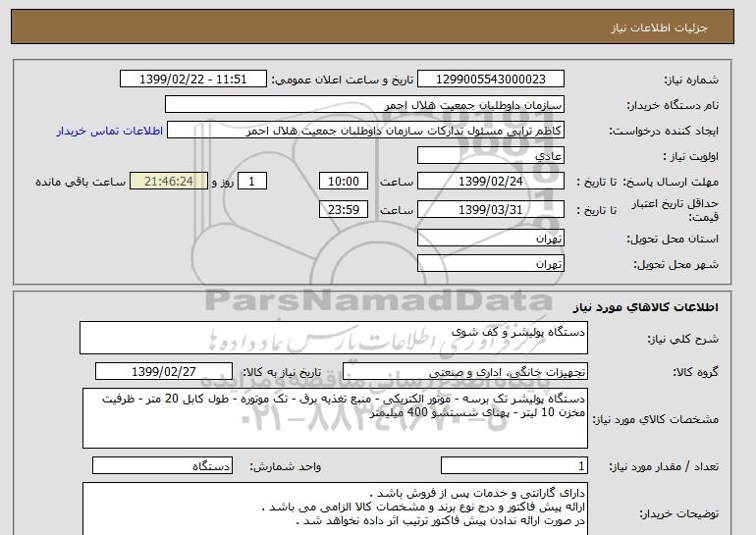The image size is (756, 535).
Task: Click the ساعت باقی مانده text
Action: tap(81, 182)
